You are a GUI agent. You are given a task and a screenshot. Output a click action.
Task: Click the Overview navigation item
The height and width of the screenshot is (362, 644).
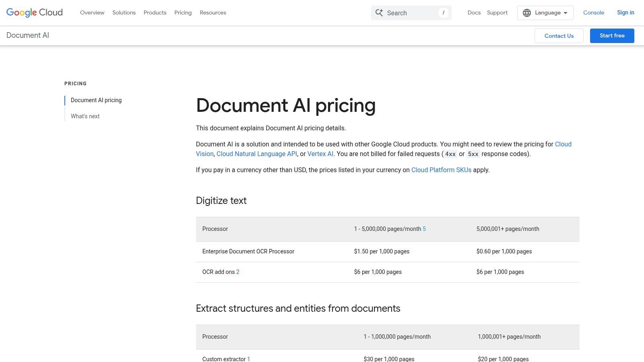click(92, 12)
